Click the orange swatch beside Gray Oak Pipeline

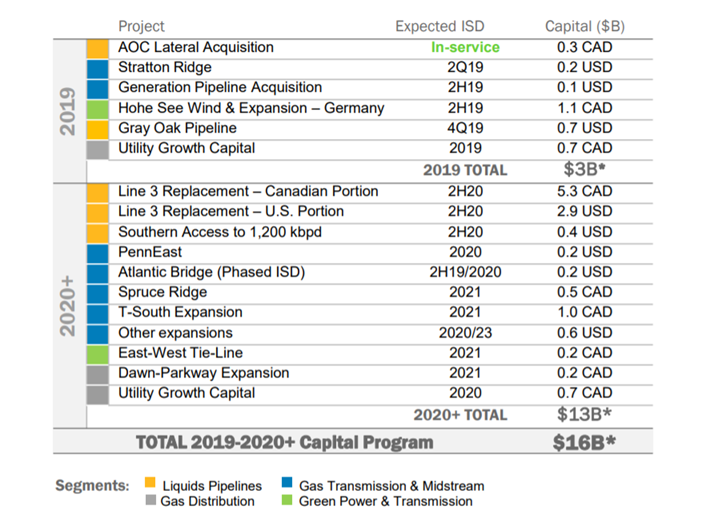click(x=98, y=130)
